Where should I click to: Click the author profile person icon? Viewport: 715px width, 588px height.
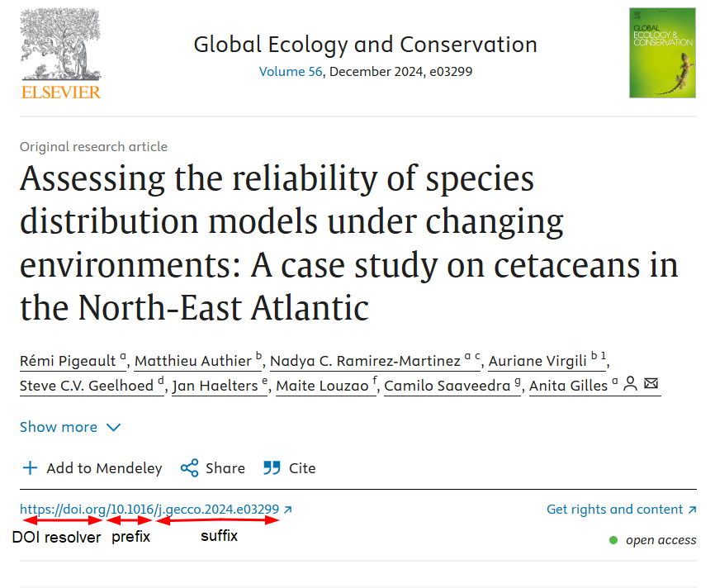coord(630,384)
